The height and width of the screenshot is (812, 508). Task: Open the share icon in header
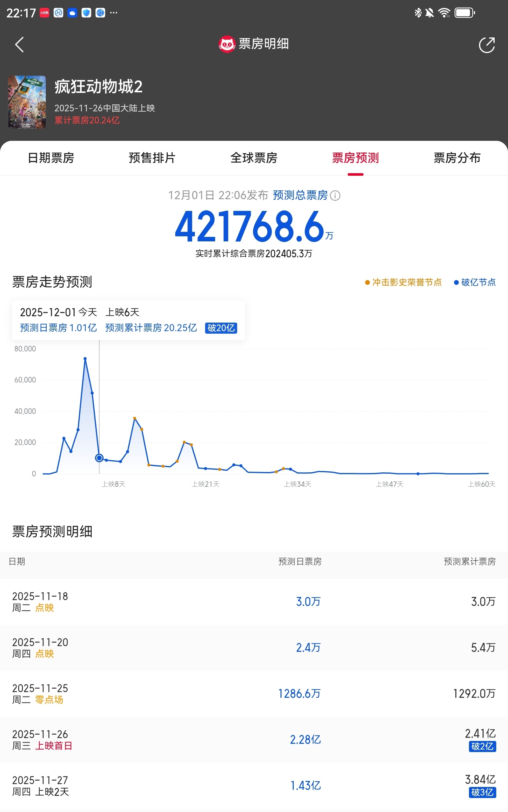487,45
